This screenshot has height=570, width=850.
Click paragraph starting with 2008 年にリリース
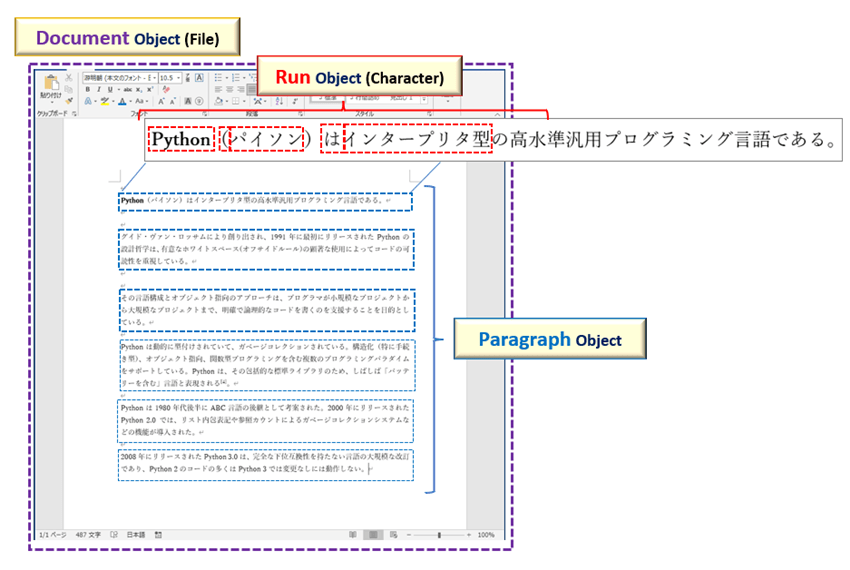tap(265, 463)
